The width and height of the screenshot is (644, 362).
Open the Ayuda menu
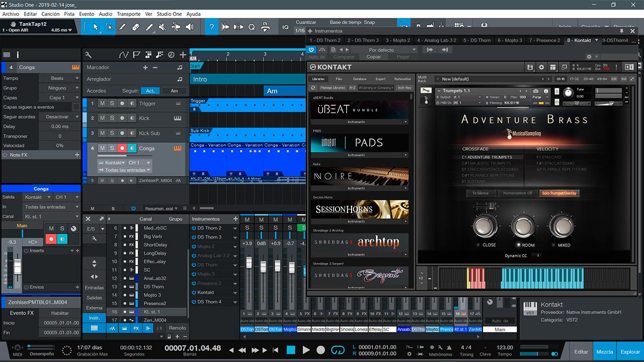click(193, 13)
